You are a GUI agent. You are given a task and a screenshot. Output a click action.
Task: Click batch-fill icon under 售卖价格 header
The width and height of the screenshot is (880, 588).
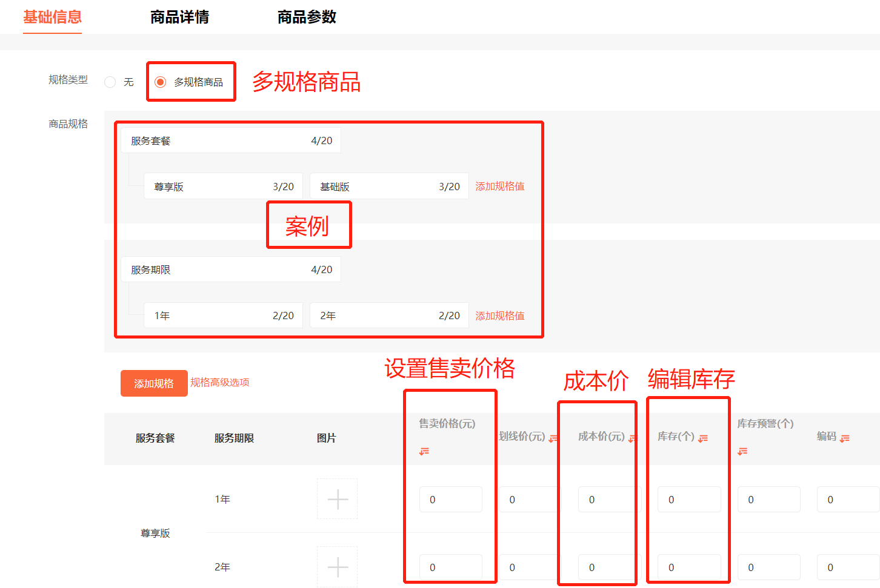point(424,451)
